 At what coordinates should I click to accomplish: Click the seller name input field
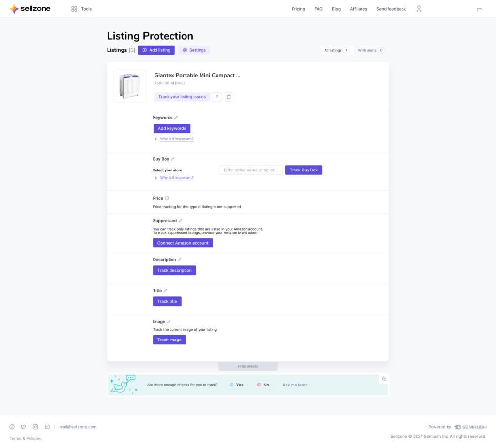point(251,170)
